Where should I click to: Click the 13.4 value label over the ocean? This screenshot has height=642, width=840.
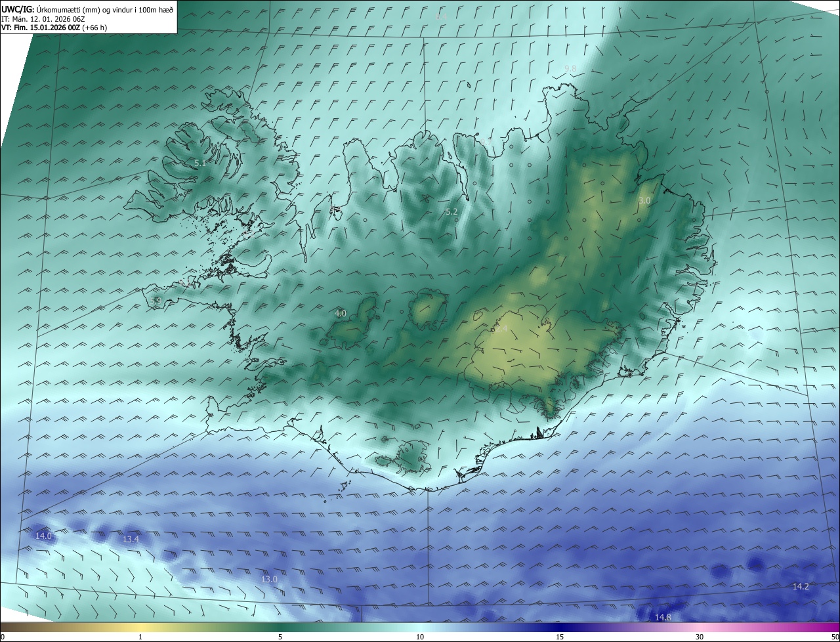point(131,539)
